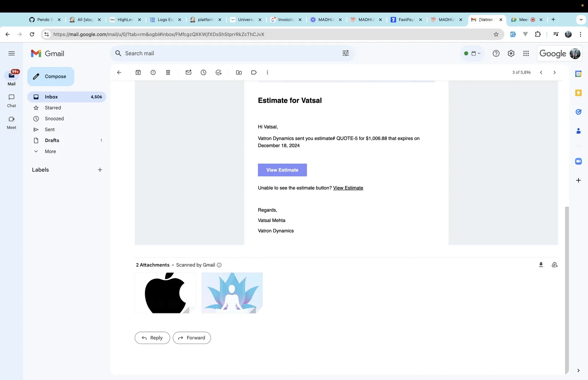Image resolution: width=588 pixels, height=380 pixels.
Task: Open the browser tab search dropdown
Action: pyautogui.click(x=581, y=20)
